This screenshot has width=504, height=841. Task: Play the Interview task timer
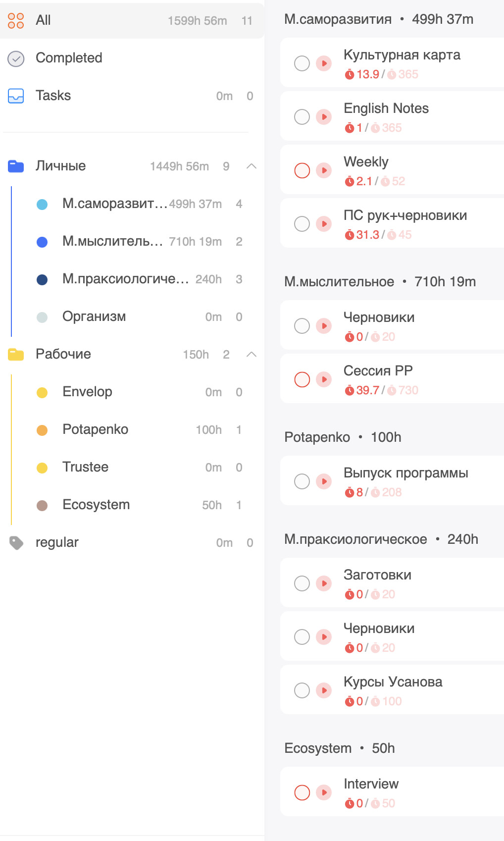click(324, 792)
